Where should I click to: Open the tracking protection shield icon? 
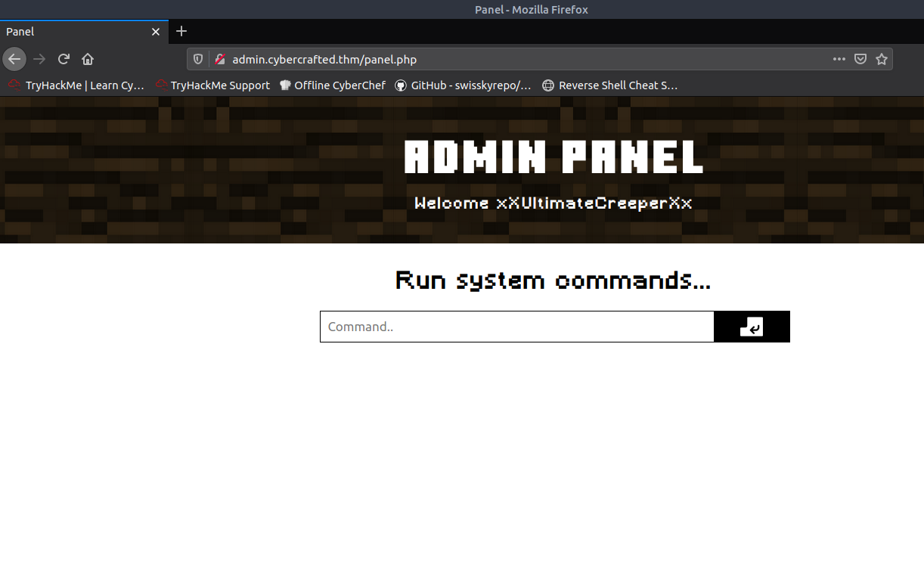[x=199, y=59]
